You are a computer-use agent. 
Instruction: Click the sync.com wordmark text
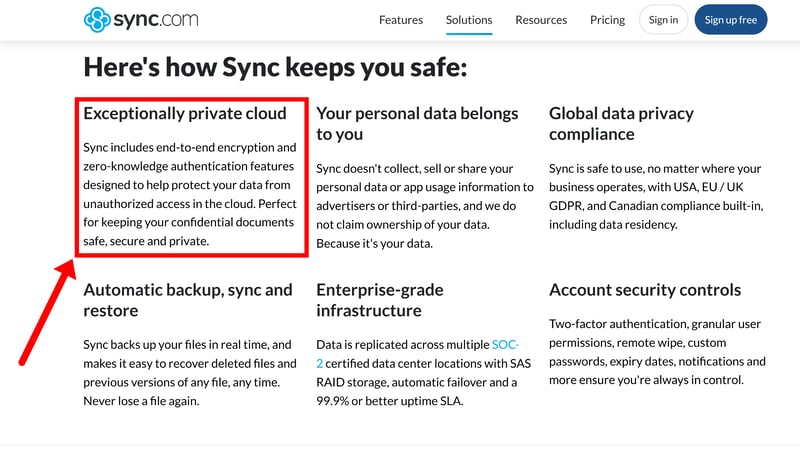[x=156, y=19]
